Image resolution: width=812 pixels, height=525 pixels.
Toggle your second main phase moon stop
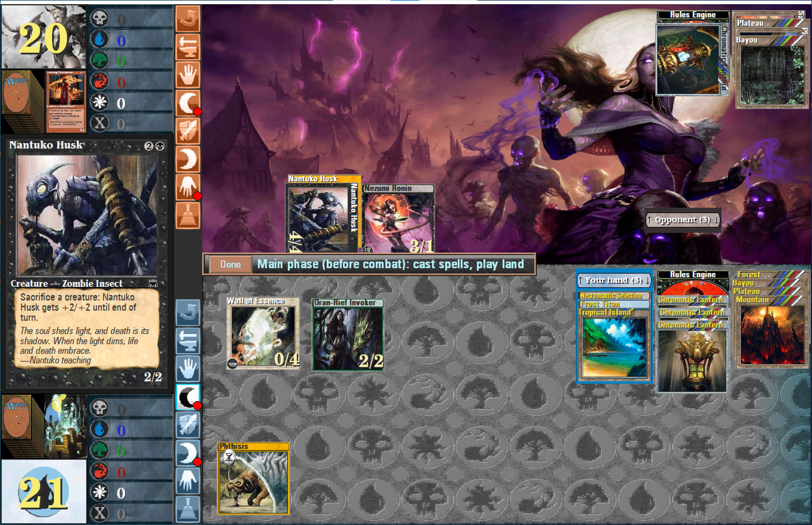[188, 453]
